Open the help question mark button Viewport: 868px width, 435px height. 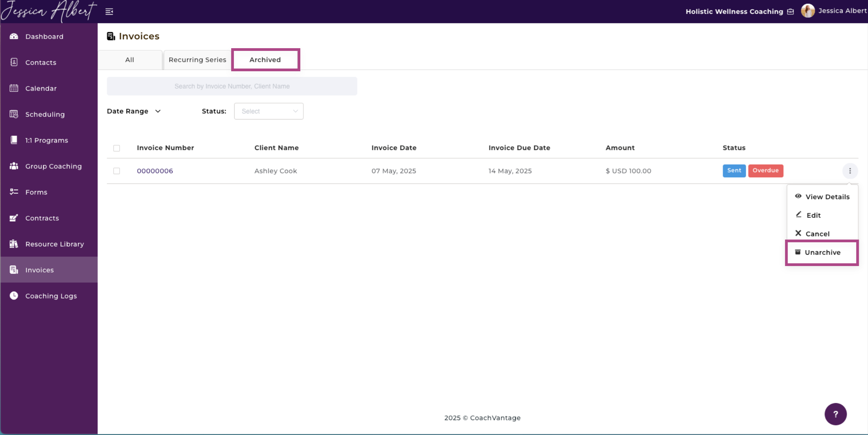835,414
